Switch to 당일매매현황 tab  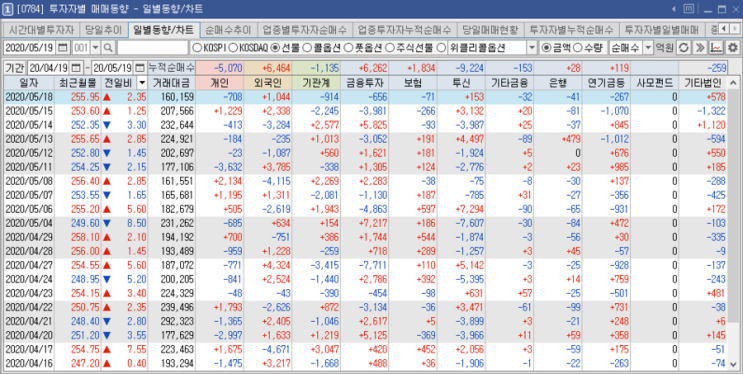491,29
